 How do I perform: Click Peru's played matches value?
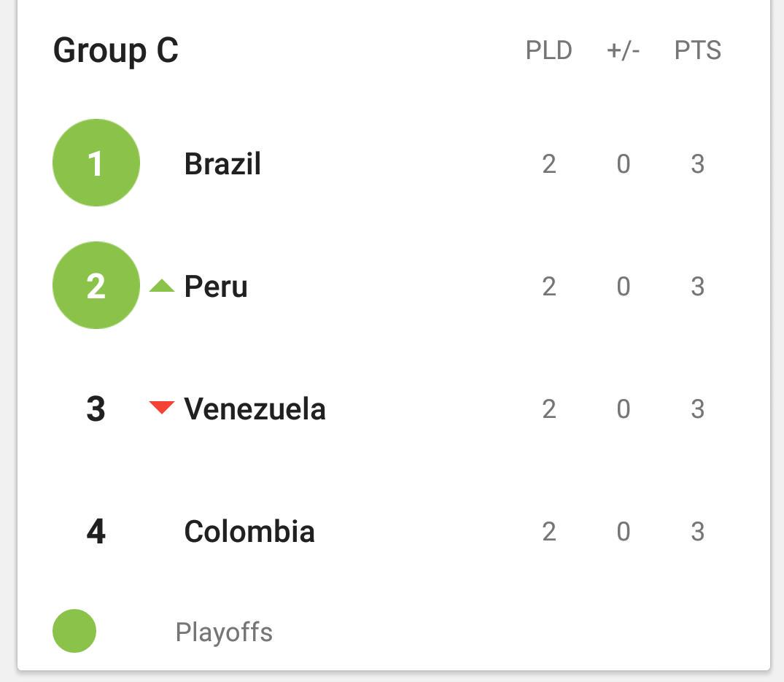click(x=549, y=287)
